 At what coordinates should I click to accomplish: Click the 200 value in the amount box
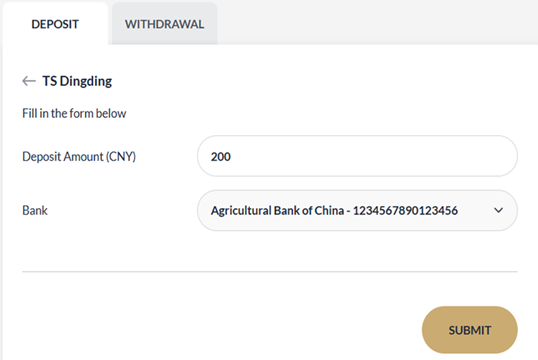point(221,156)
